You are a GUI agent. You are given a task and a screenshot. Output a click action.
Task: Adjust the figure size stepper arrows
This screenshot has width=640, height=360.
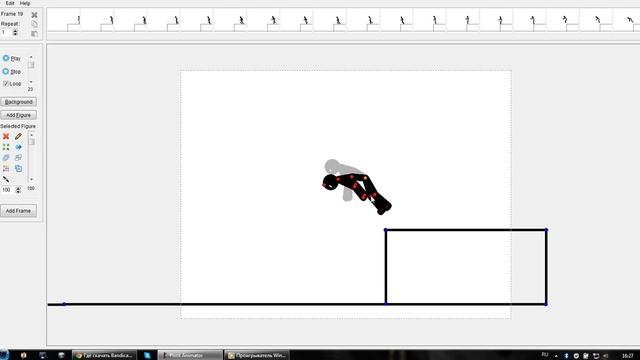point(18,190)
